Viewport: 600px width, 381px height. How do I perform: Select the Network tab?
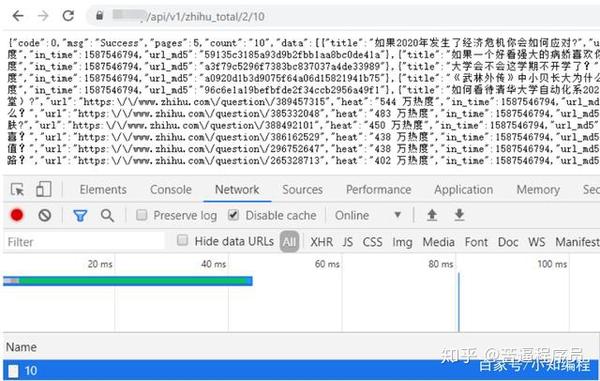point(237,189)
